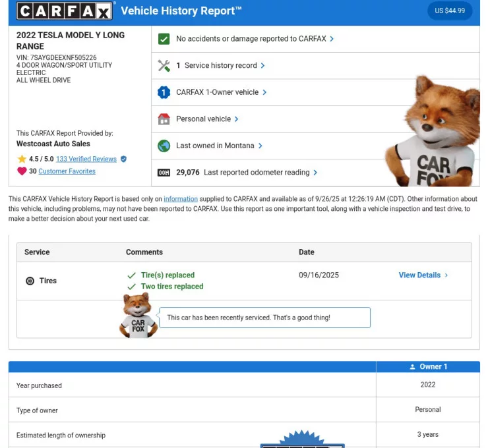
Task: Click the blue 1-Owner badge icon
Action: click(164, 93)
